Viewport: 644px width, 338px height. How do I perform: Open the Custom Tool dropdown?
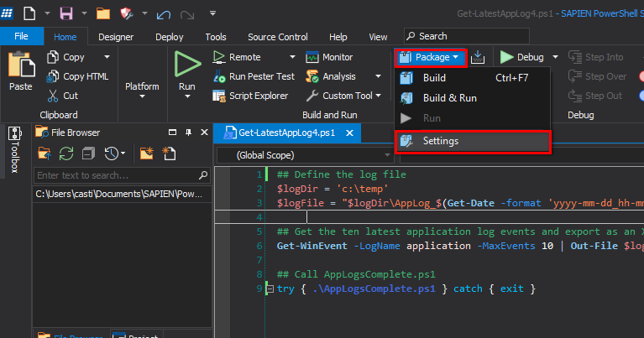coord(344,96)
